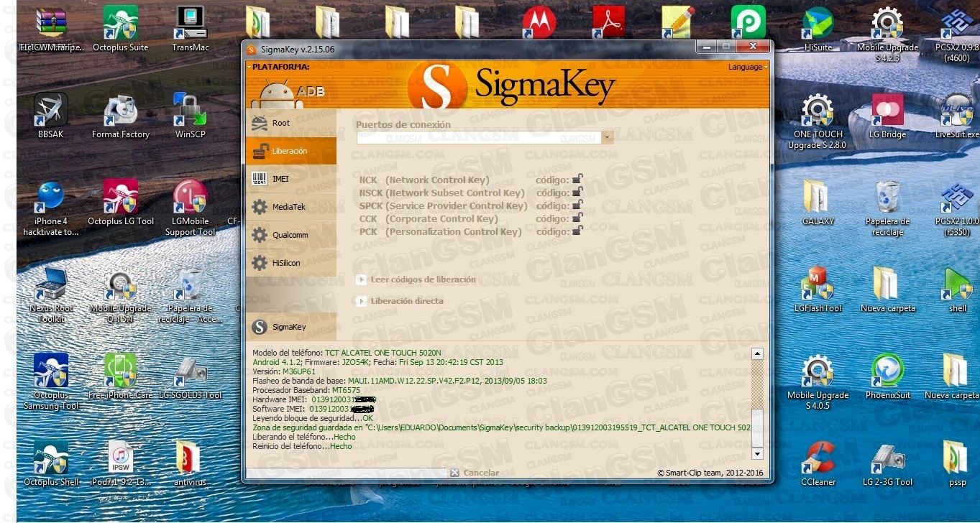The image size is (980, 523).
Task: Click the SPCK code lock icon
Action: click(x=577, y=205)
